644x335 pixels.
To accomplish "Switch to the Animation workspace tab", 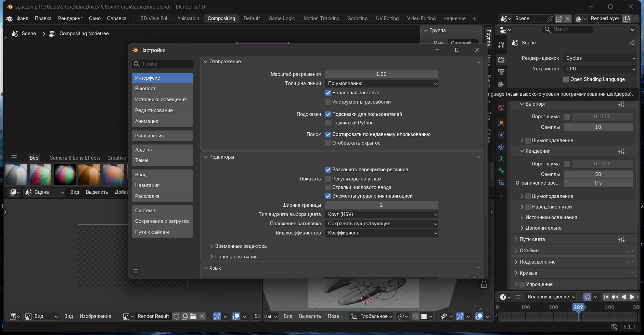I will click(x=188, y=18).
